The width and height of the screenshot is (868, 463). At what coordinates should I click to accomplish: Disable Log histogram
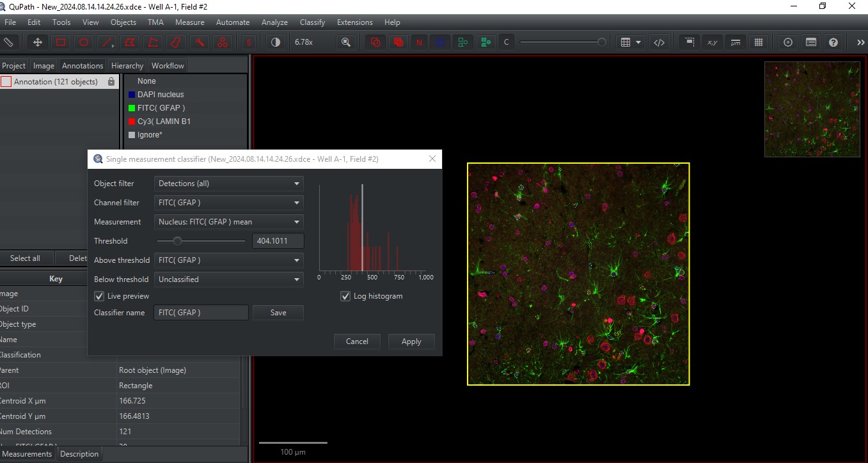[345, 296]
